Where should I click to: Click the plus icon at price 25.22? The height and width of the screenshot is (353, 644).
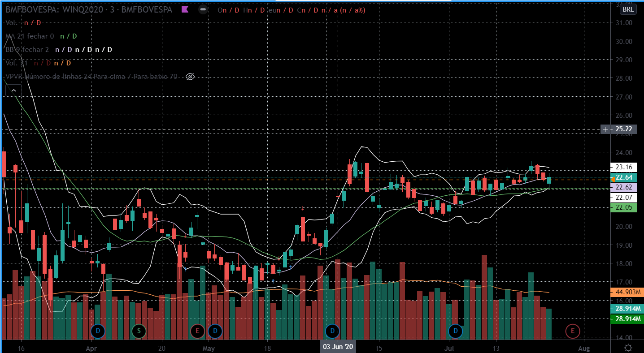click(x=605, y=129)
